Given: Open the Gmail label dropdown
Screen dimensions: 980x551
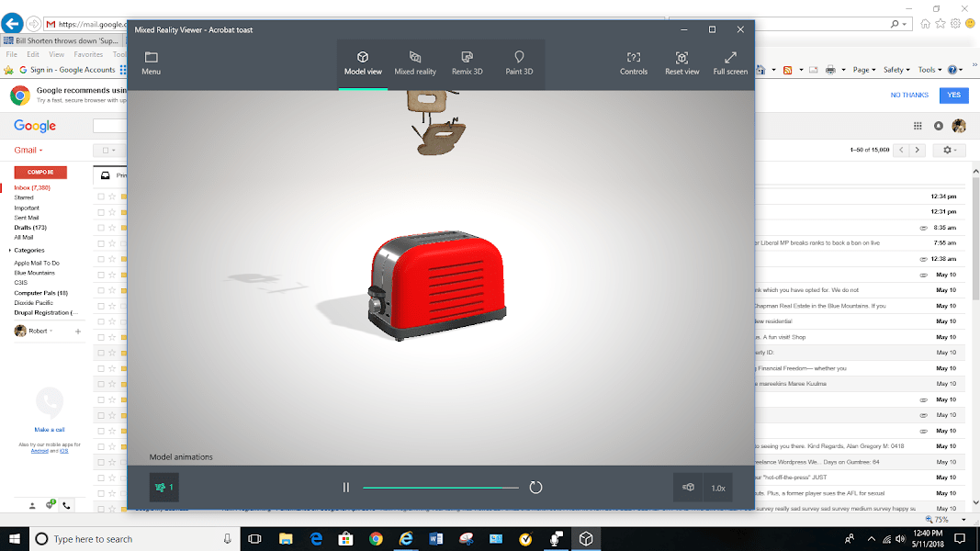Looking at the screenshot, I should pos(28,150).
